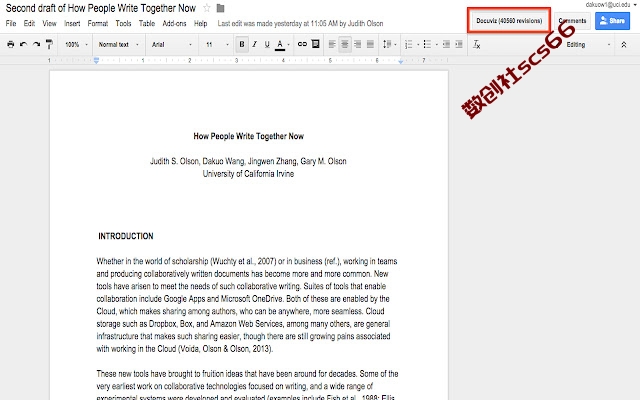Screen dimensions: 640x400
Task: Insert a link with the chain icon
Action: point(302,44)
